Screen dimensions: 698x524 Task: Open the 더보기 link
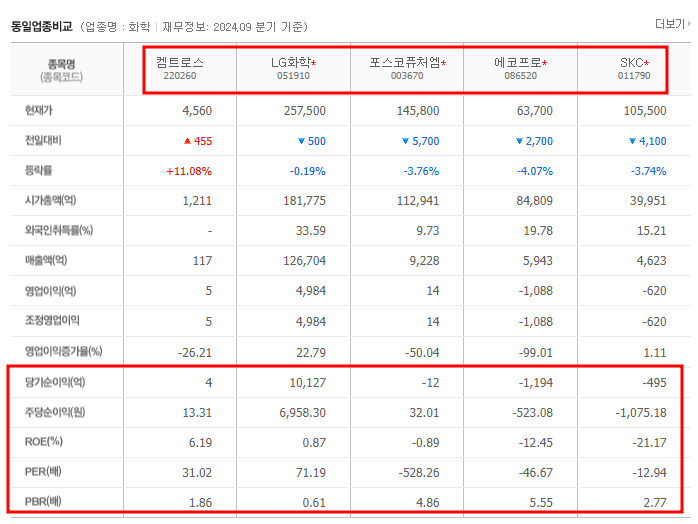pos(672,24)
